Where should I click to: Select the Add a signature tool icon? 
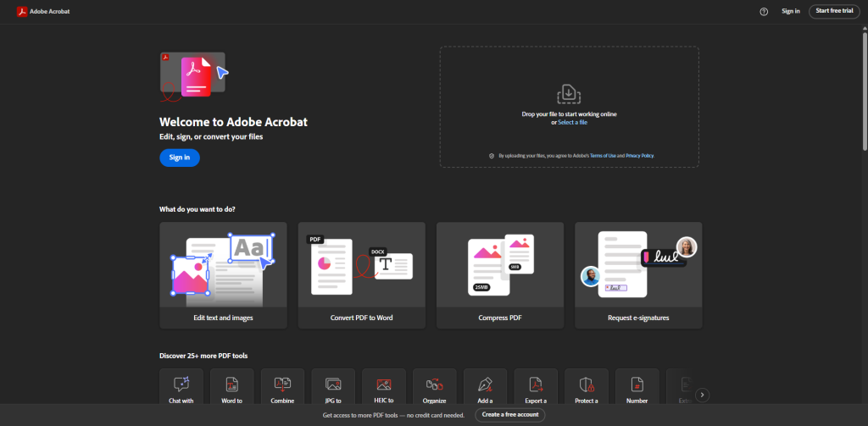[485, 385]
